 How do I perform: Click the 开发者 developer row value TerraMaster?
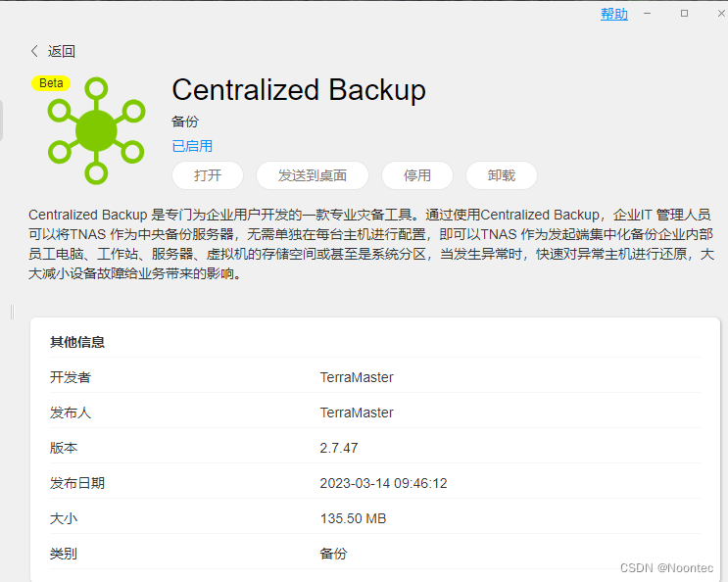coord(357,377)
